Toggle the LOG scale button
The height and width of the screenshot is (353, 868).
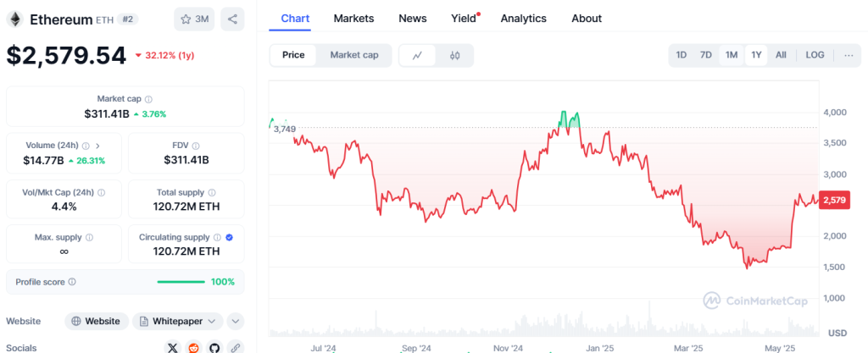(x=815, y=55)
